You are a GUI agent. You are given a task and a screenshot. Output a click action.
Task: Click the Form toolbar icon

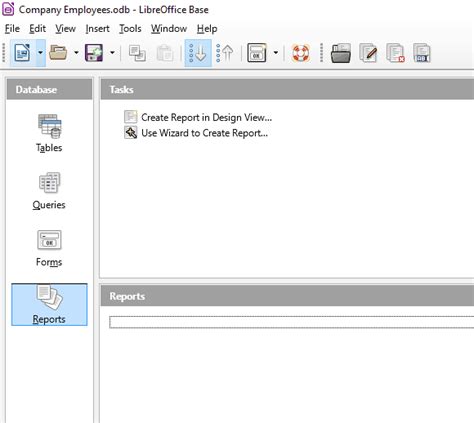(257, 53)
